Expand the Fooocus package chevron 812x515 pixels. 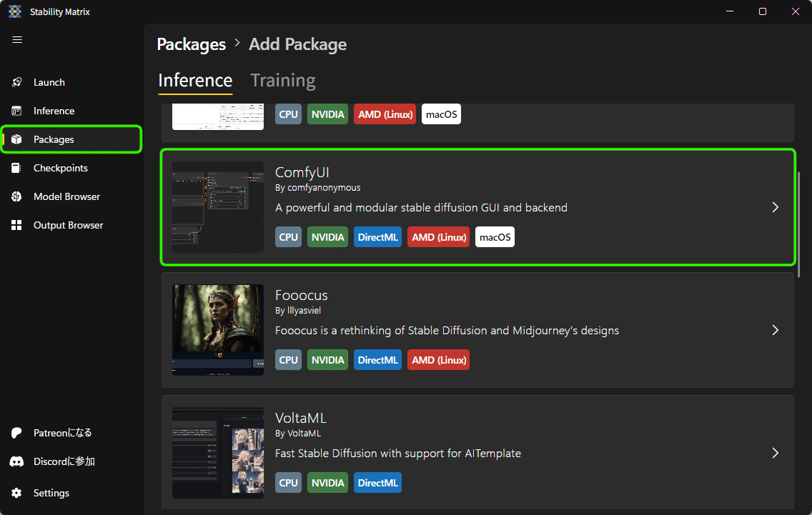776,330
